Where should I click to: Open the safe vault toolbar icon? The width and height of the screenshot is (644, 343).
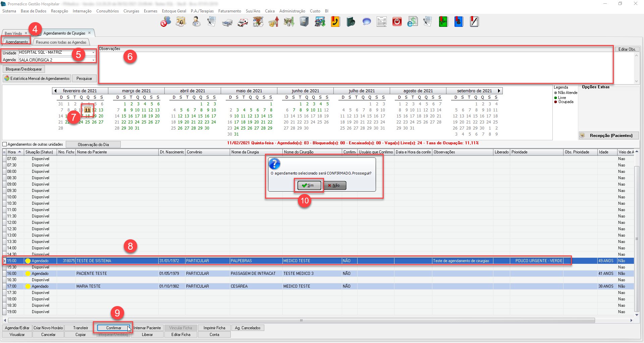click(304, 22)
